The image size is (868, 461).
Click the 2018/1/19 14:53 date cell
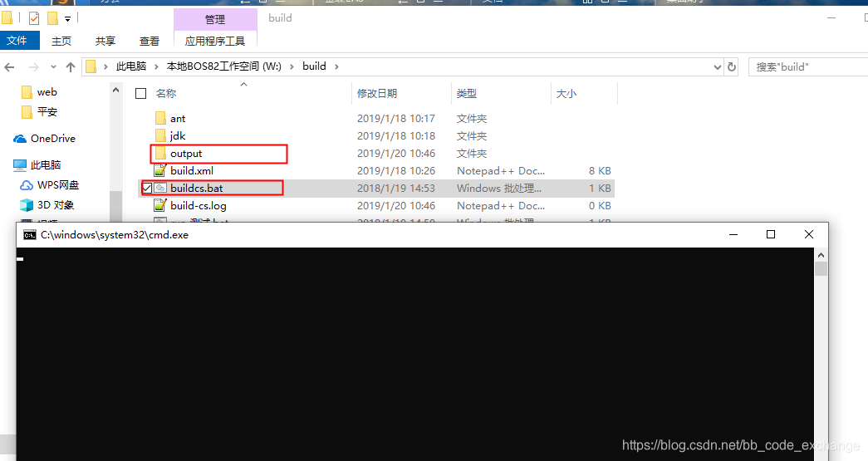point(396,189)
